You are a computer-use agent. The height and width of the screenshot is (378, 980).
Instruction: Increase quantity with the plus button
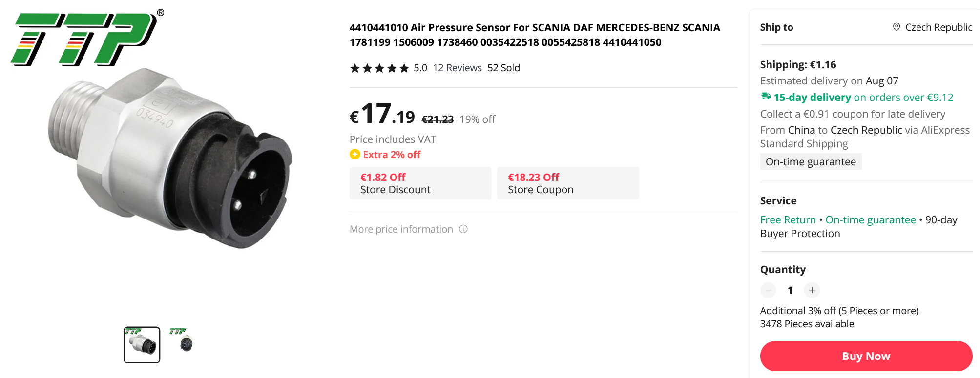point(812,290)
